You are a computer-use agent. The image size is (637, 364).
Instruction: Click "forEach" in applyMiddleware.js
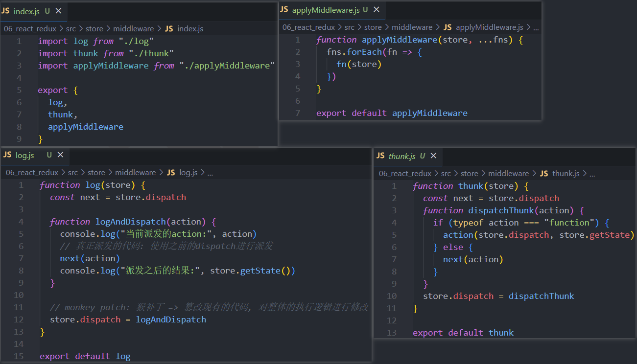(x=364, y=52)
